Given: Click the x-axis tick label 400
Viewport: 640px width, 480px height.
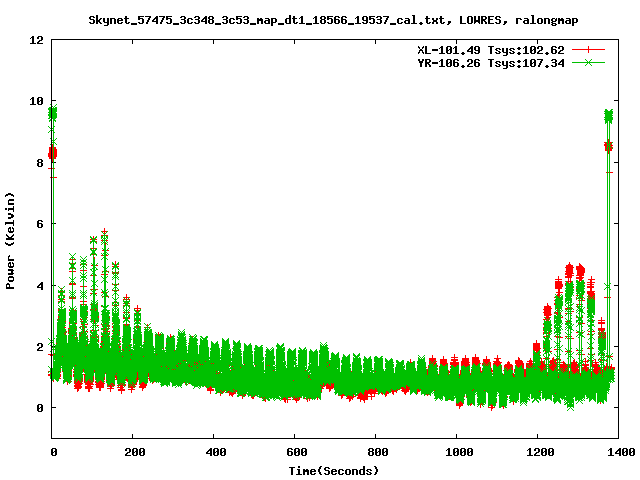Looking at the screenshot, I should pyautogui.click(x=216, y=452).
